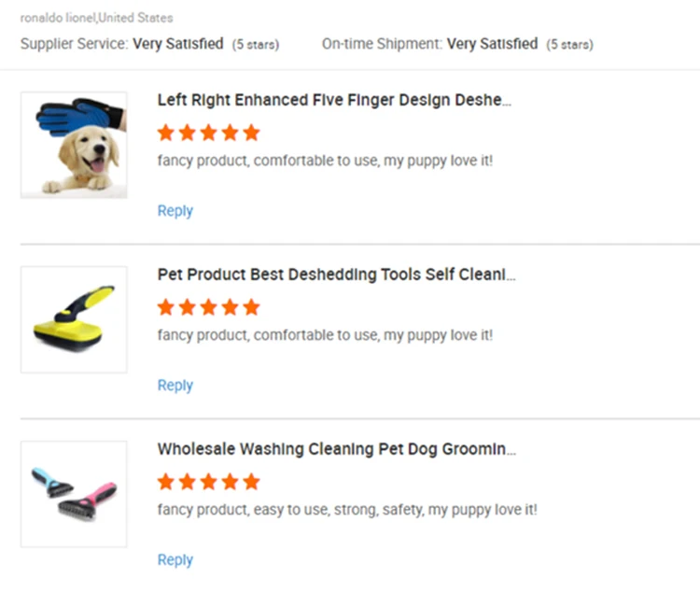
Task: Click the '(5 stars)' label beside On-time Shipment
Action: click(569, 44)
